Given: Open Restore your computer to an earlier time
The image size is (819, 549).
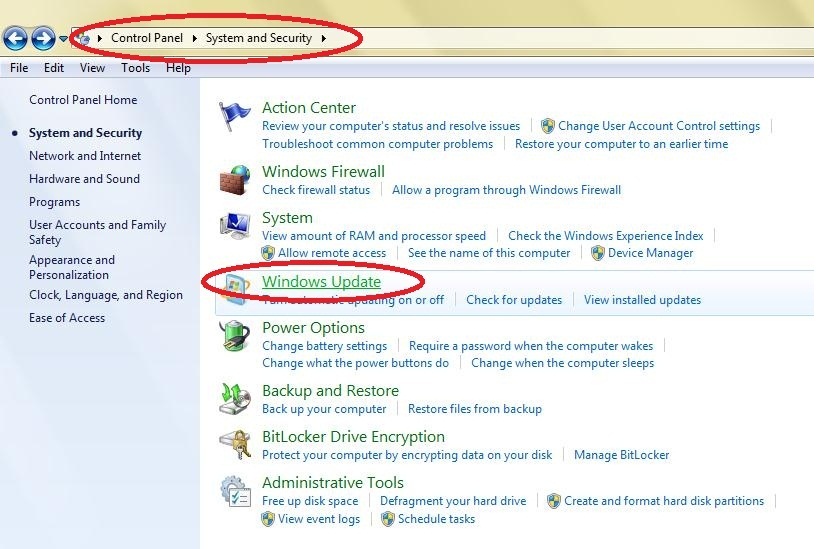Looking at the screenshot, I should pyautogui.click(x=622, y=144).
